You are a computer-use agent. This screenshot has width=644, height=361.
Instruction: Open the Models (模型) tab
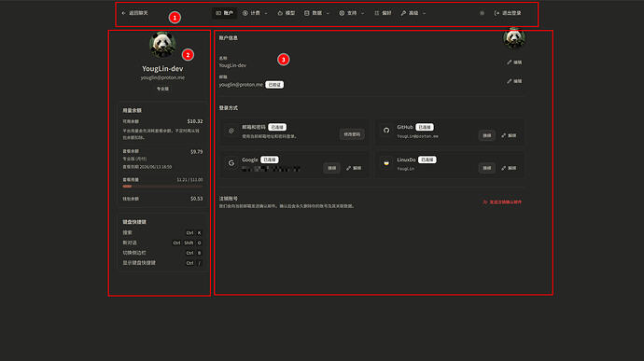[287, 13]
